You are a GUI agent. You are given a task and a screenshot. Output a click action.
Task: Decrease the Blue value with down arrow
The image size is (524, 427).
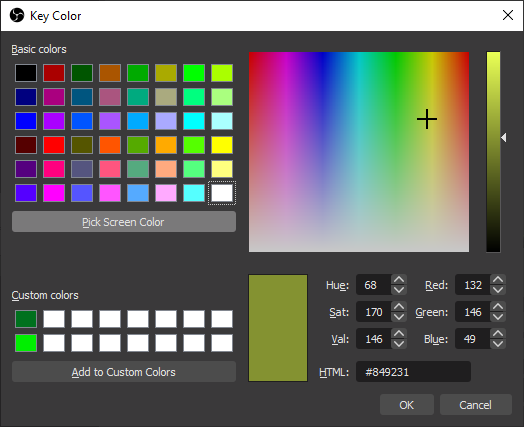pyautogui.click(x=498, y=344)
